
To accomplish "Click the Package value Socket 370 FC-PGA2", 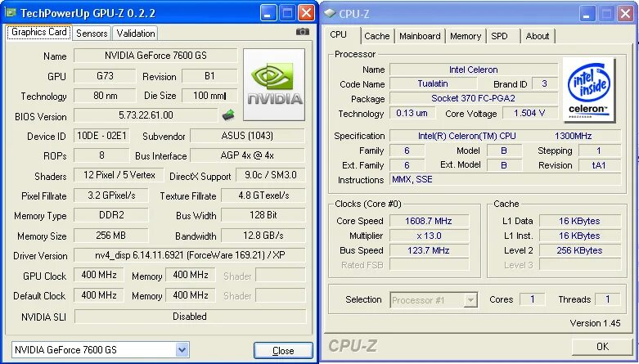I will coord(474,98).
